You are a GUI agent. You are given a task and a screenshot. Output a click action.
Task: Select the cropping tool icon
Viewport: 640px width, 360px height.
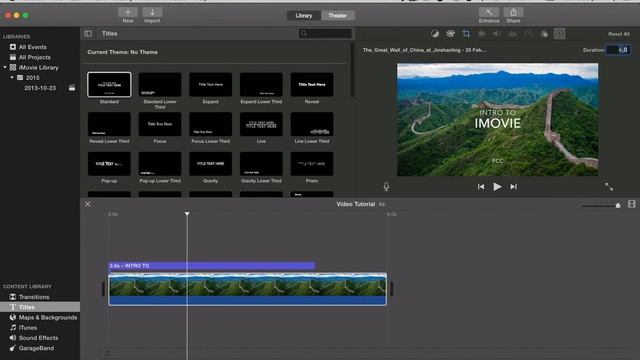pos(466,34)
